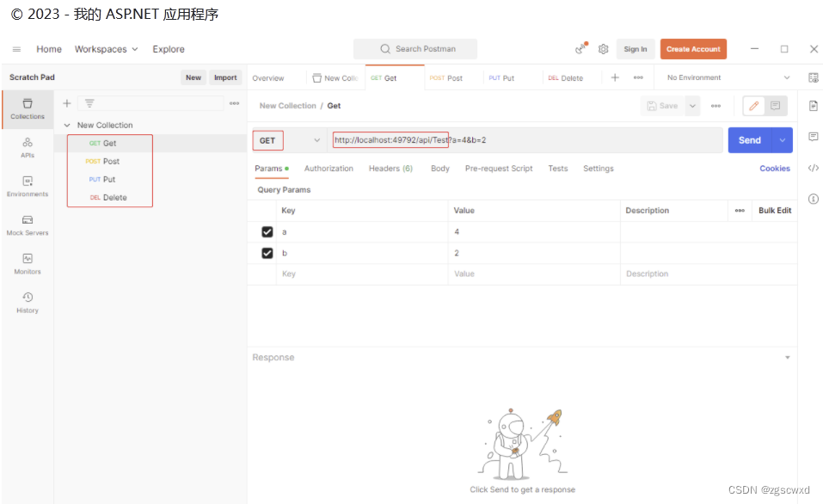The width and height of the screenshot is (823, 504).
Task: Click the collections filter field
Action: coord(150,103)
